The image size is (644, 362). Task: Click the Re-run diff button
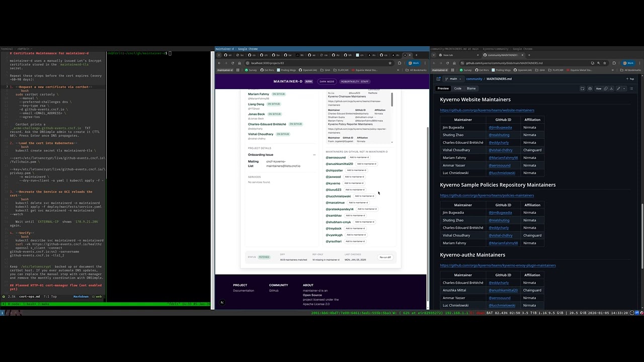(385, 257)
